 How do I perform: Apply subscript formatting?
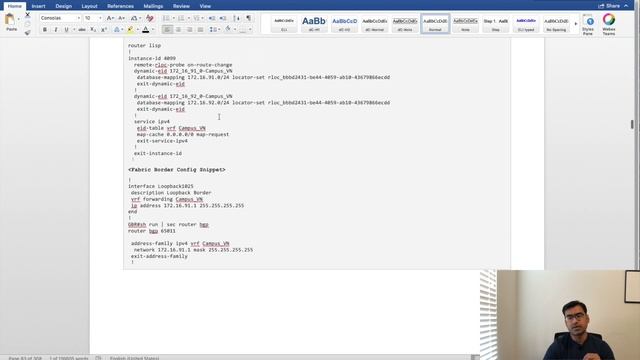pyautogui.click(x=93, y=29)
